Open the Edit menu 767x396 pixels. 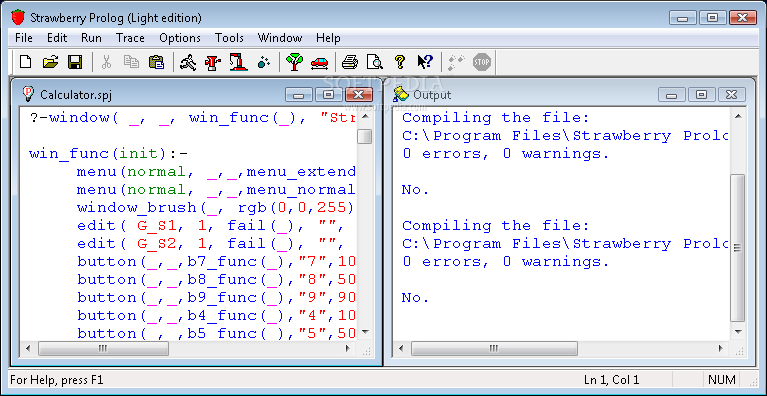click(57, 38)
